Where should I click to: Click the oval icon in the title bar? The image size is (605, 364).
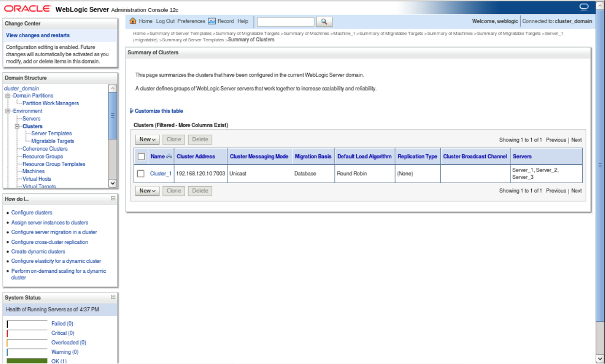tap(584, 6)
